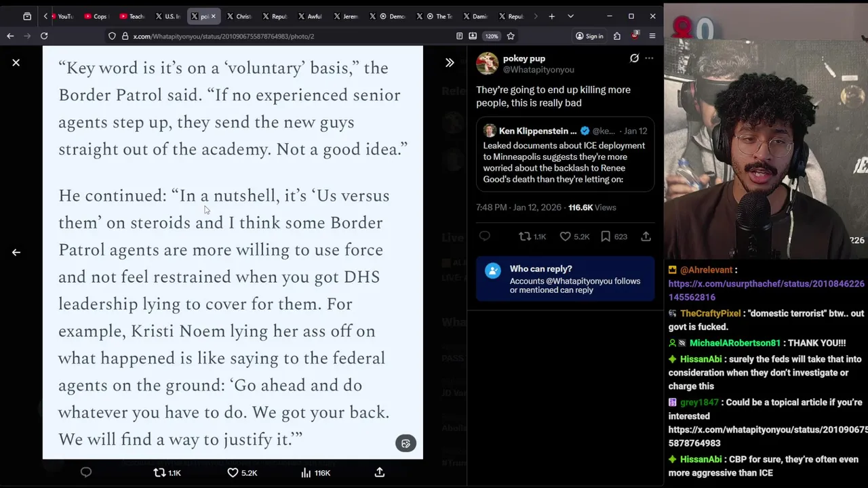Open the extensions puzzle icon
Image resolution: width=868 pixels, height=488 pixels.
(616, 36)
